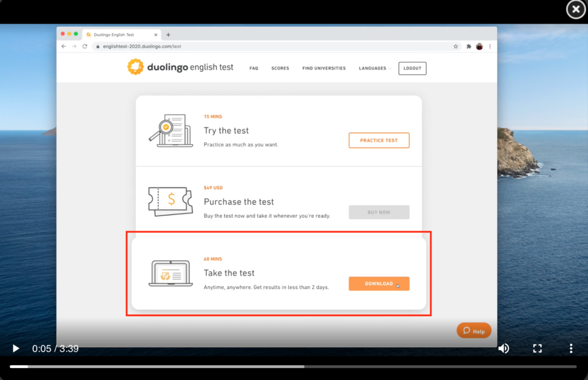Click the 'Take the test' heading

(x=229, y=273)
